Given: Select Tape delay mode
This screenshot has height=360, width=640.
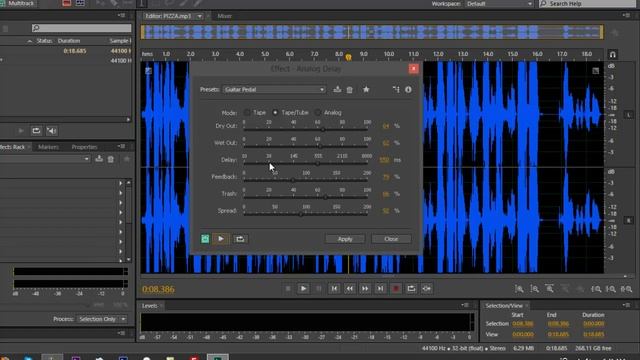Looking at the screenshot, I should click(x=247, y=112).
